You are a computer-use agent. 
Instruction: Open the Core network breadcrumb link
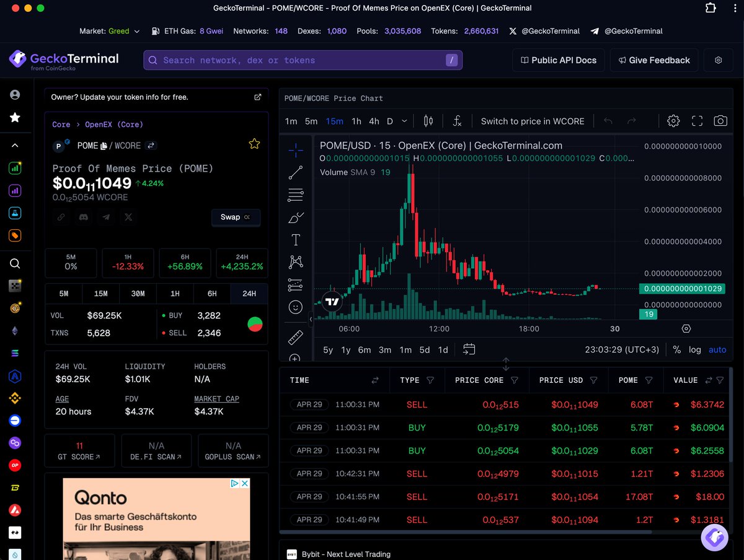(61, 125)
